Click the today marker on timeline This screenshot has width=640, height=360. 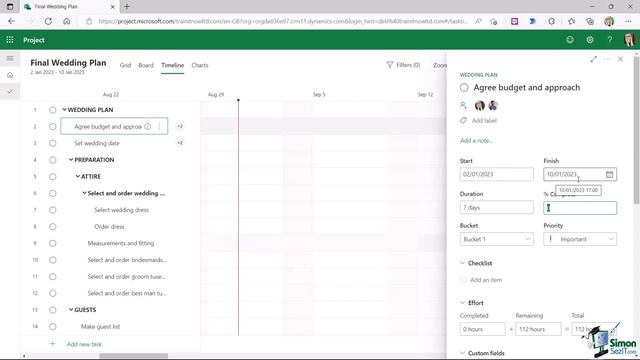click(238, 100)
